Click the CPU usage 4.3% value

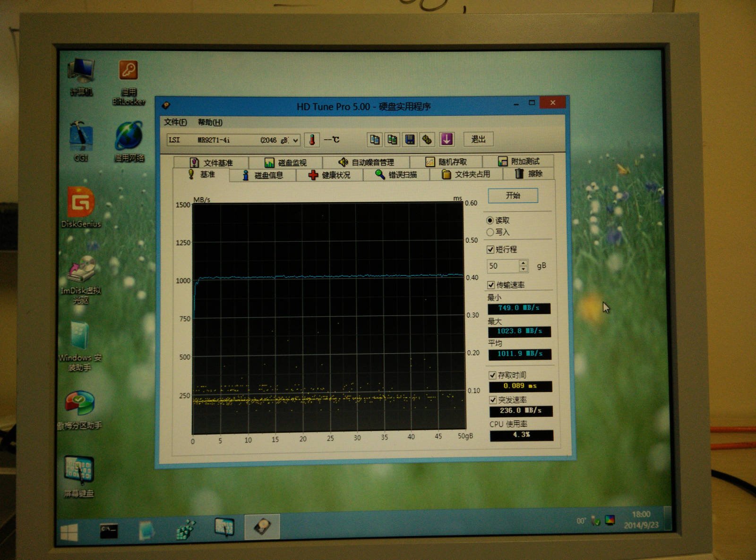(x=522, y=435)
